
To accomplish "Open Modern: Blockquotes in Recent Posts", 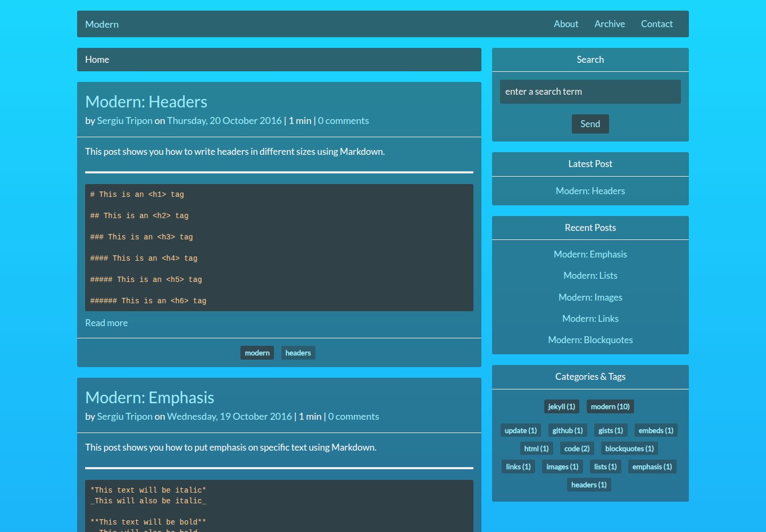I will pos(590,340).
